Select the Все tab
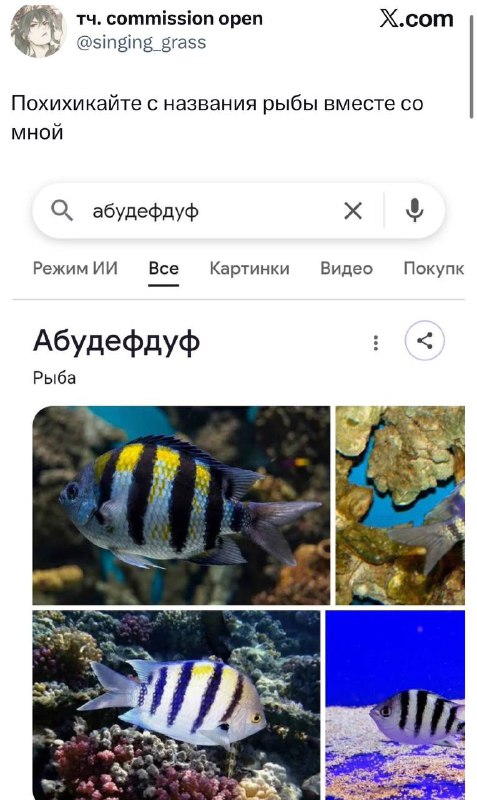Screen dimensions: 477x800 163,268
